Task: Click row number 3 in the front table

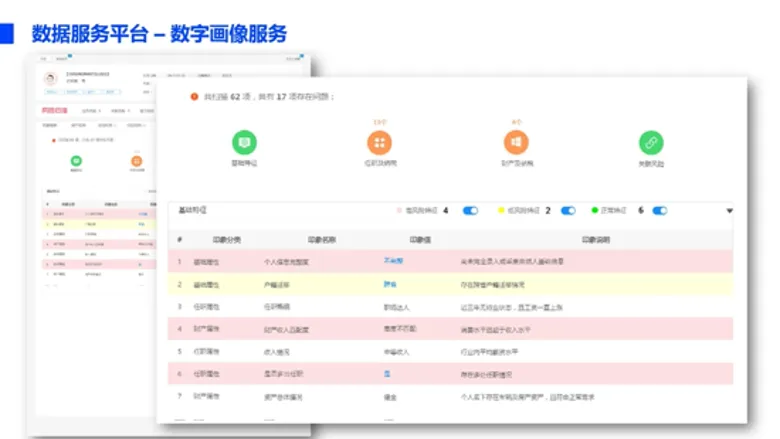Action: 180,307
